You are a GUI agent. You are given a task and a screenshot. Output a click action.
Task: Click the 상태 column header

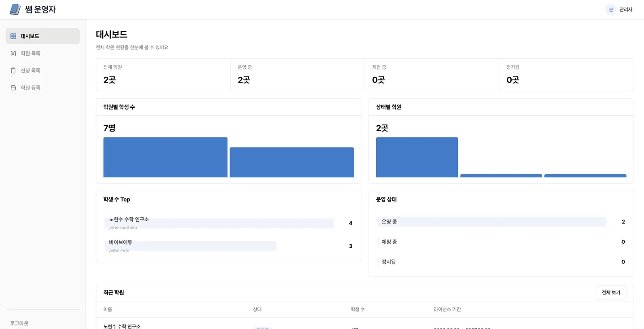(257, 309)
